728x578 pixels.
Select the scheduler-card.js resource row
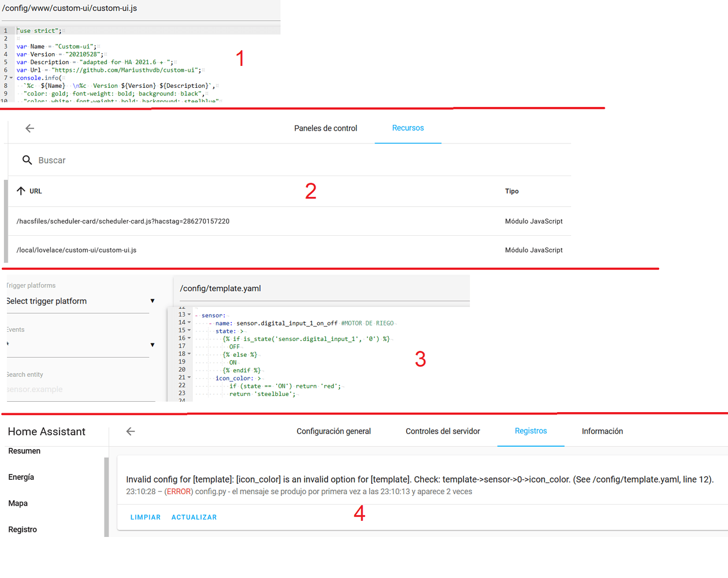(289, 221)
